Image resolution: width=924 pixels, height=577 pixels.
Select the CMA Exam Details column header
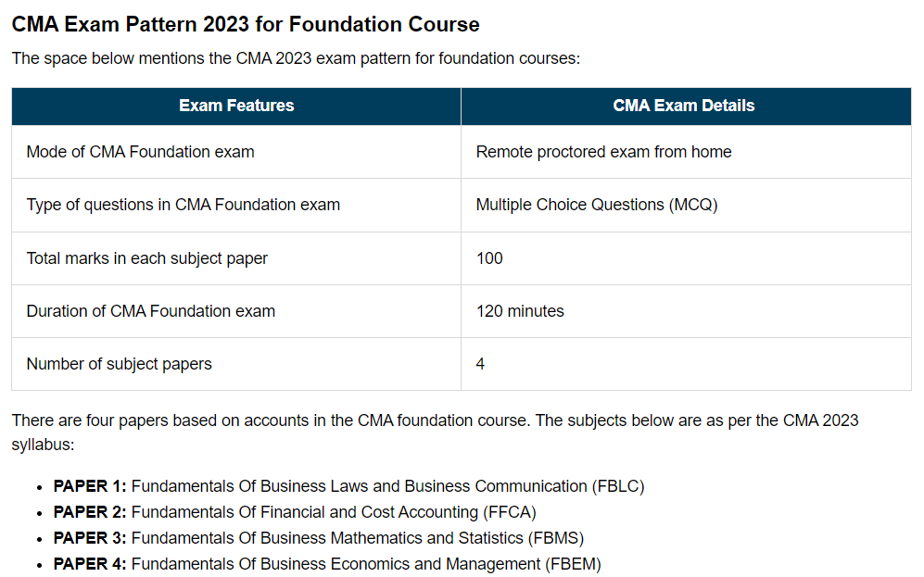click(684, 106)
